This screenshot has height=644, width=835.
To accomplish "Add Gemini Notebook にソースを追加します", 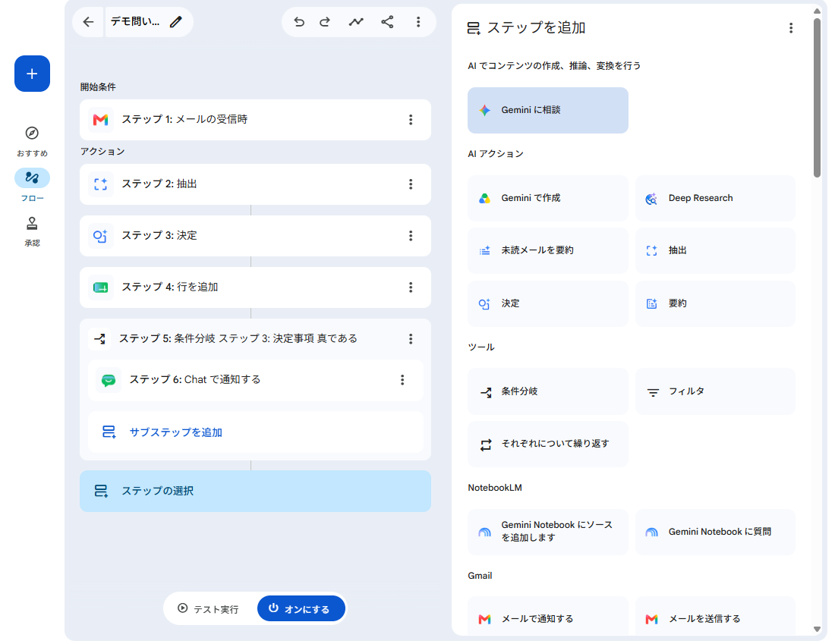I will coord(548,532).
